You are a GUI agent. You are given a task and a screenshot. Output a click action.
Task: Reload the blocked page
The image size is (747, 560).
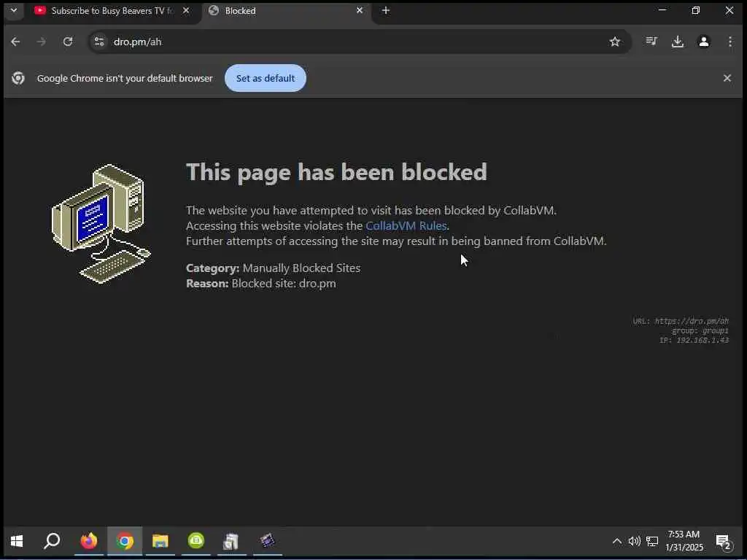[x=68, y=42]
